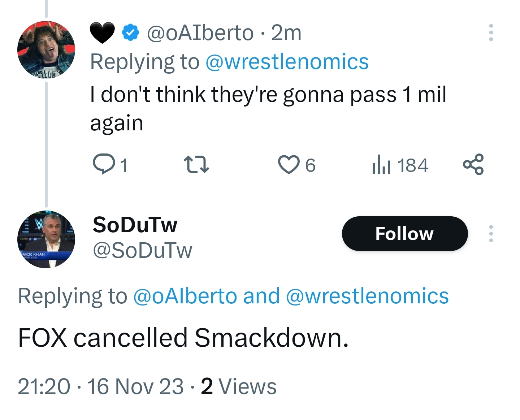Open the @wrestlenomics link in the first reply
The height and width of the screenshot is (420, 520).
pos(287,62)
